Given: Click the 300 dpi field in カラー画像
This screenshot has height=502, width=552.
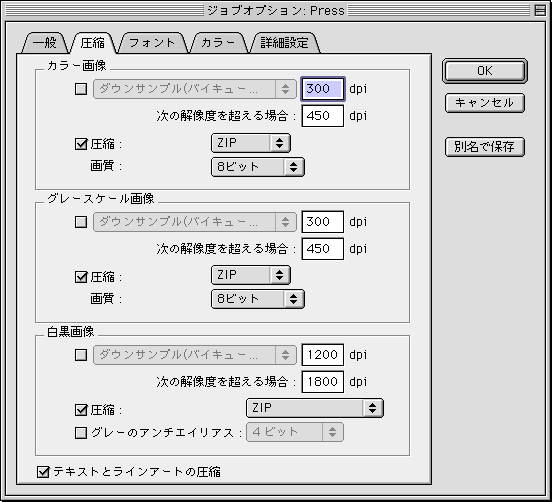Looking at the screenshot, I should point(322,89).
